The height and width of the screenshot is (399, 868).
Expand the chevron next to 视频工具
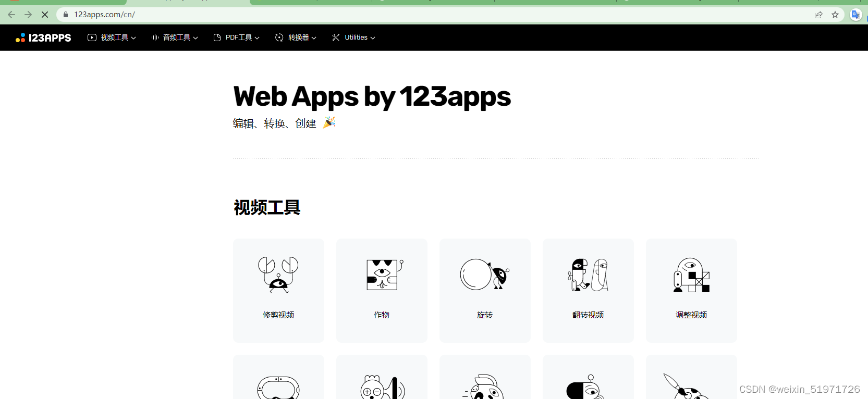point(133,38)
